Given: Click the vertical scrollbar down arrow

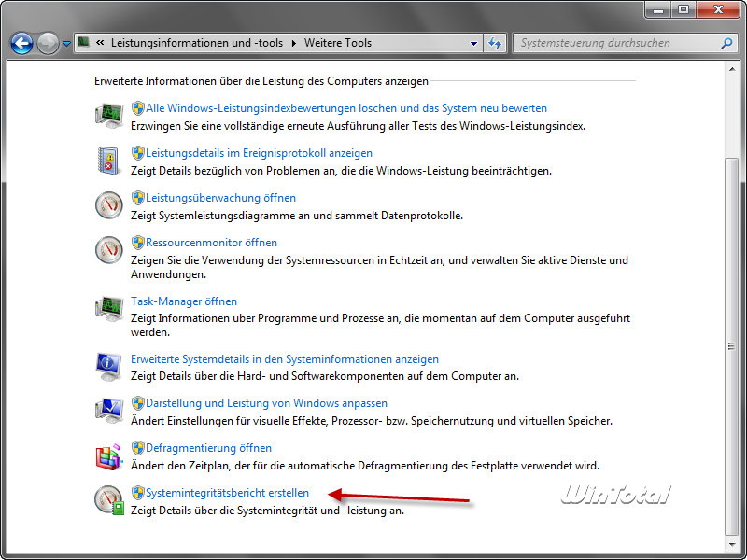Looking at the screenshot, I should pyautogui.click(x=732, y=544).
